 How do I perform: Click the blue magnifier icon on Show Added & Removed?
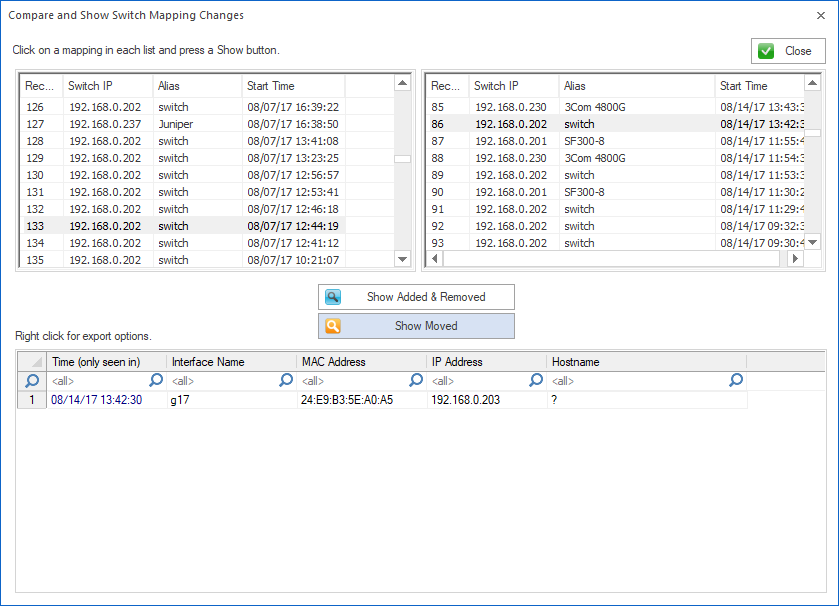[x=333, y=296]
